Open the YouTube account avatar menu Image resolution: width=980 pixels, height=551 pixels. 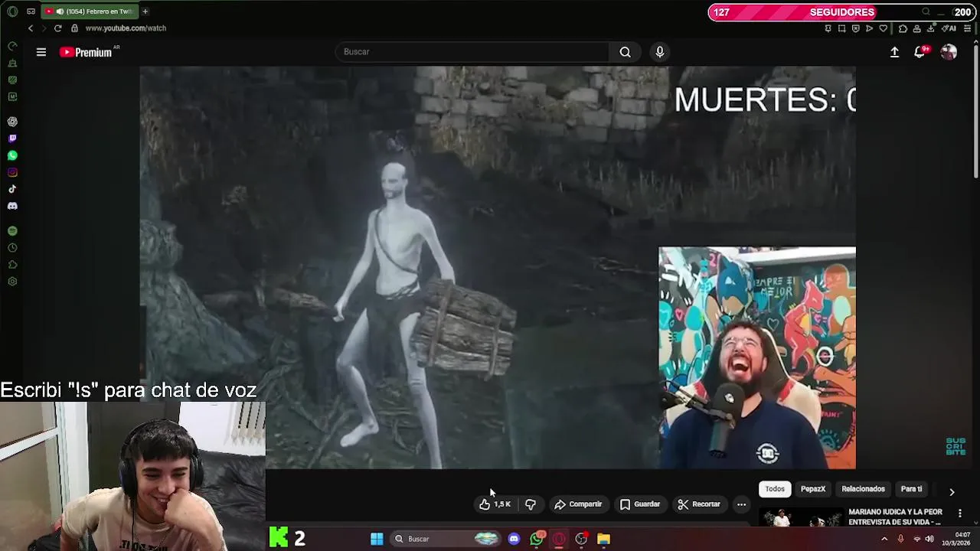tap(949, 52)
